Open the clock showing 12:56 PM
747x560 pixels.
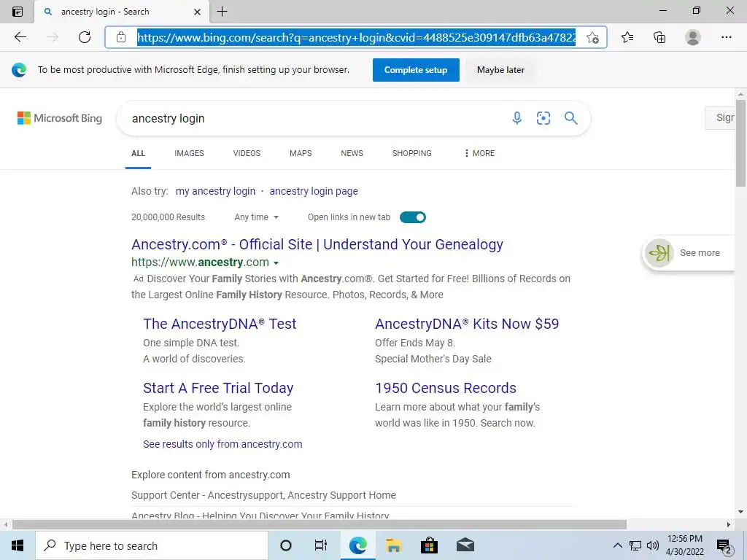[x=684, y=545]
